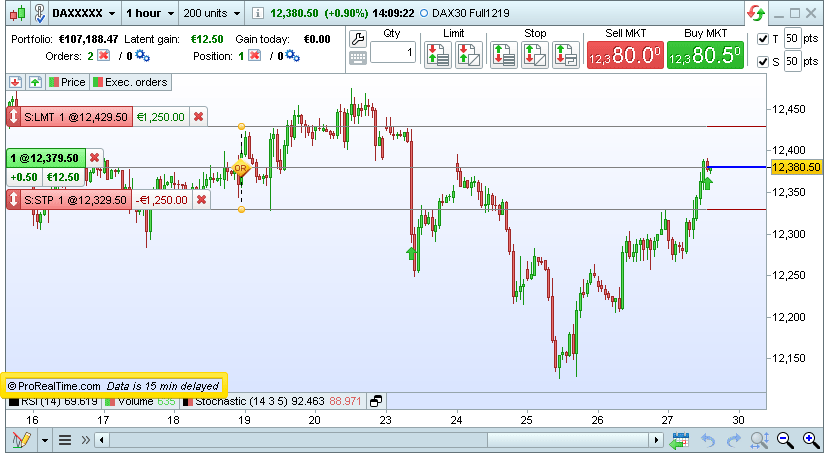
Task: Click the keyboard icon below wrench
Action: pyautogui.click(x=358, y=57)
